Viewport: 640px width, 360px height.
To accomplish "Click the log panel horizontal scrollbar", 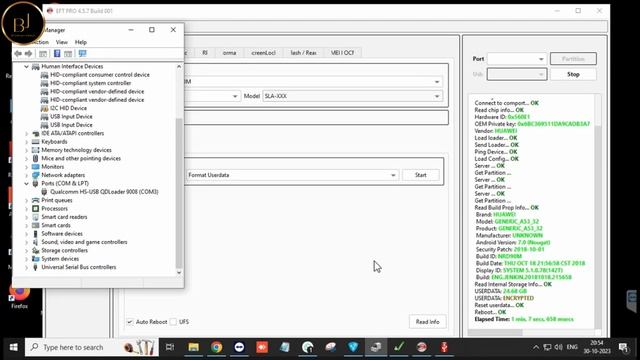I will 495,333.
